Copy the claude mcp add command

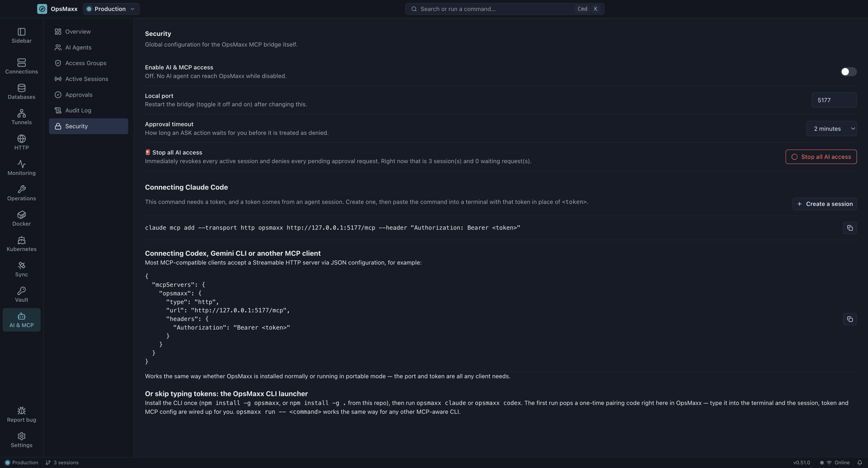point(850,228)
